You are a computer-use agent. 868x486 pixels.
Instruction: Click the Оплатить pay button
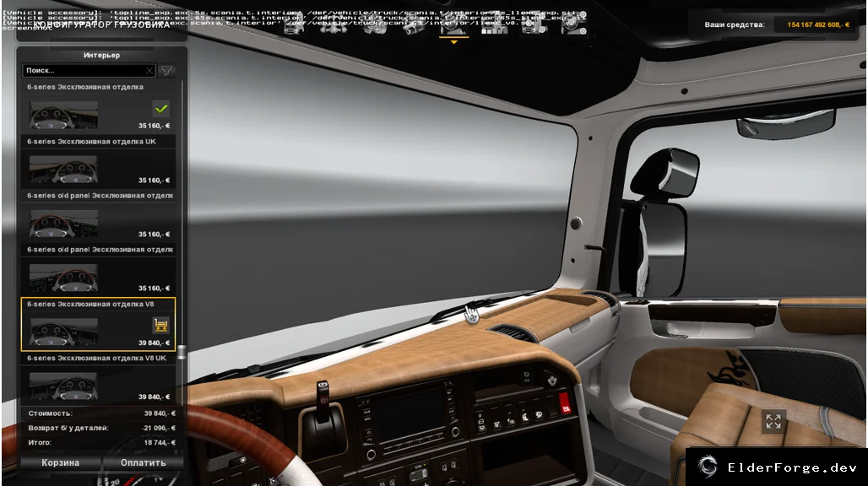coord(144,462)
